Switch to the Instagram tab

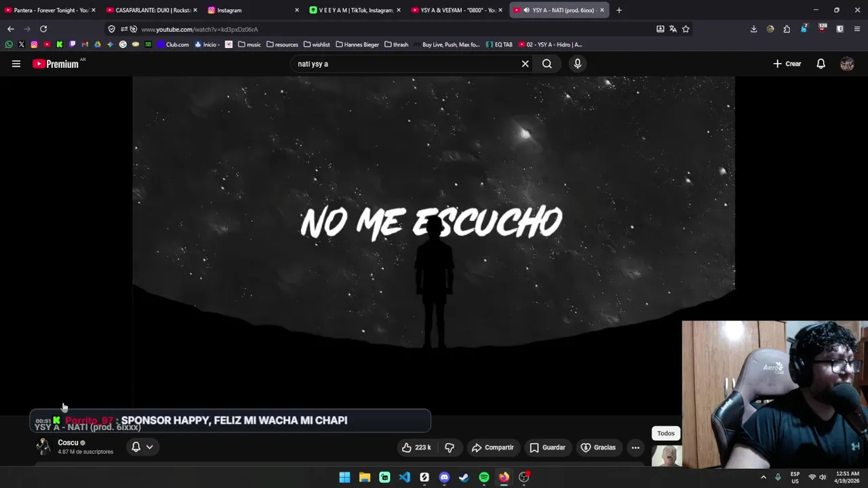(253, 10)
